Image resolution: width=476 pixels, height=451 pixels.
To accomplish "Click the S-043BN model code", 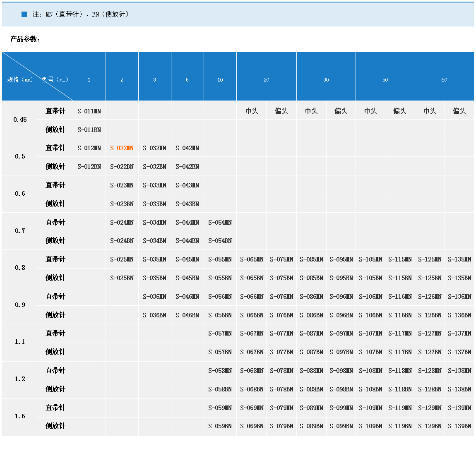I will [x=187, y=204].
